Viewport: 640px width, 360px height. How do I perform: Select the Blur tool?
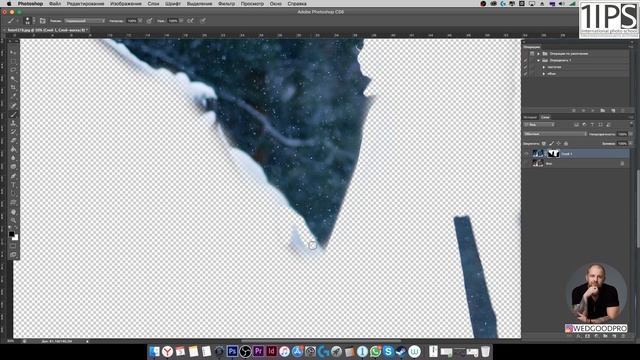coord(13,158)
